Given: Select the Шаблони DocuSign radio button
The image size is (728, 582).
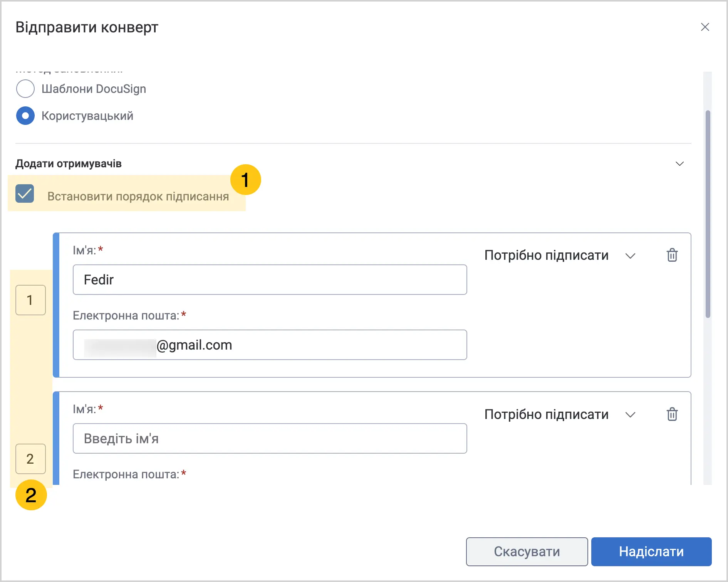Looking at the screenshot, I should click(x=25, y=89).
